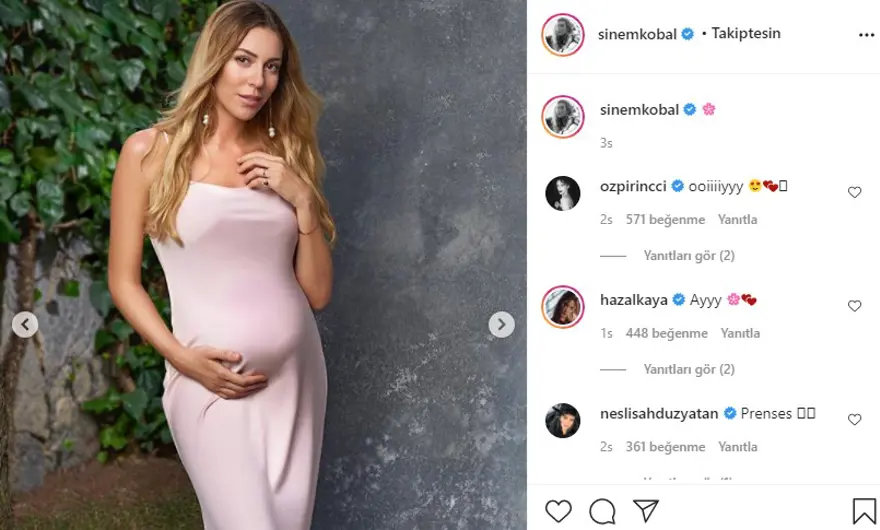Like hazalkaya's comment
This screenshot has width=880, height=530.
(x=854, y=306)
